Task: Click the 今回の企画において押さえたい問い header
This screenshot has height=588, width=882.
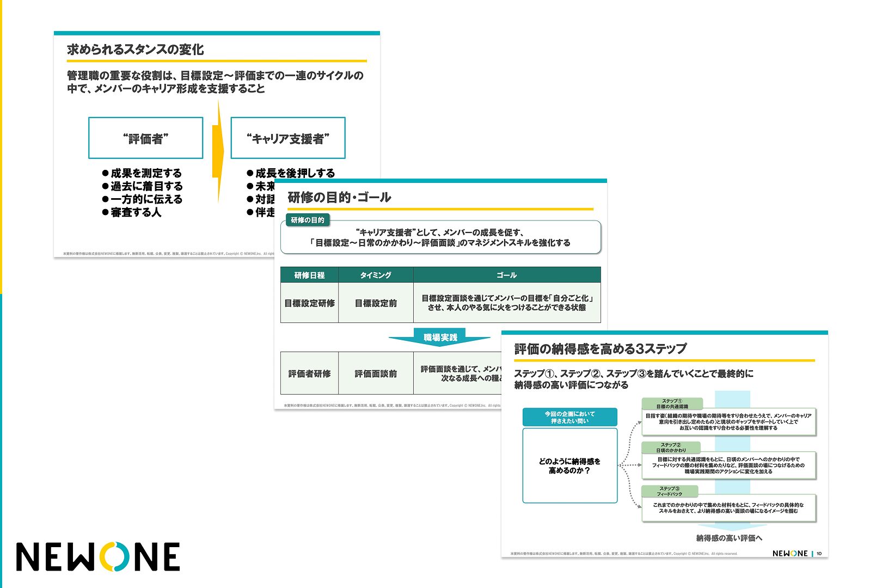Action: 569,417
